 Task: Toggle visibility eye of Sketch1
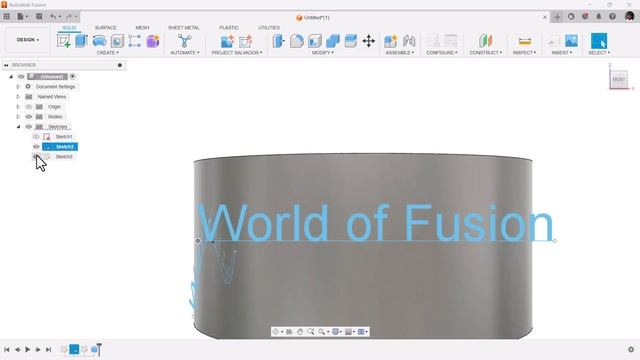tap(36, 137)
